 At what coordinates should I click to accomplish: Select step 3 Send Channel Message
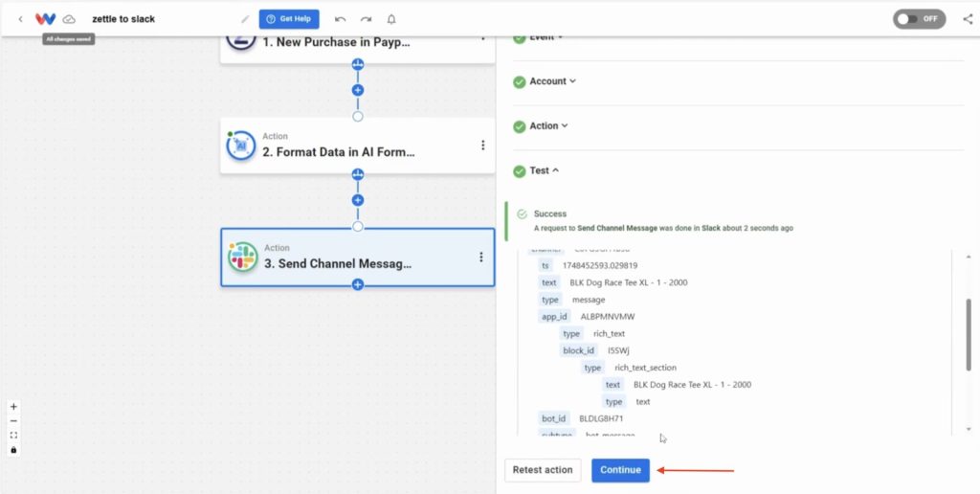[x=358, y=257]
